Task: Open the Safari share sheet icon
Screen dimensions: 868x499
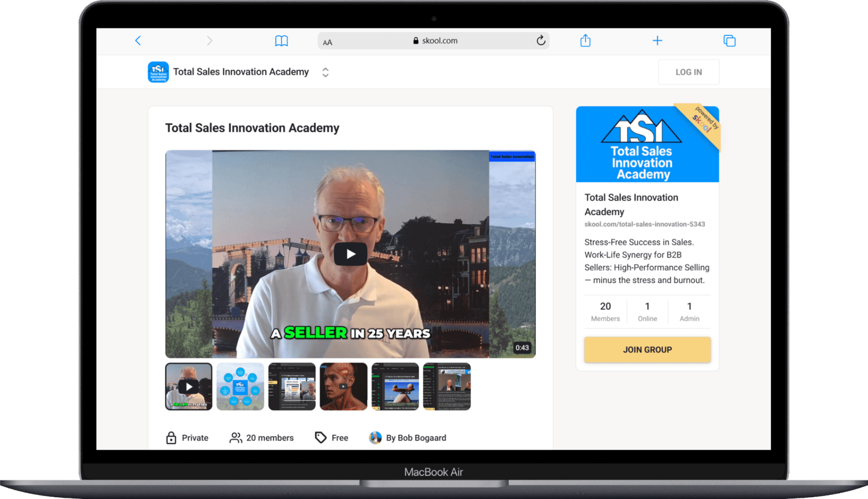Action: (x=586, y=41)
